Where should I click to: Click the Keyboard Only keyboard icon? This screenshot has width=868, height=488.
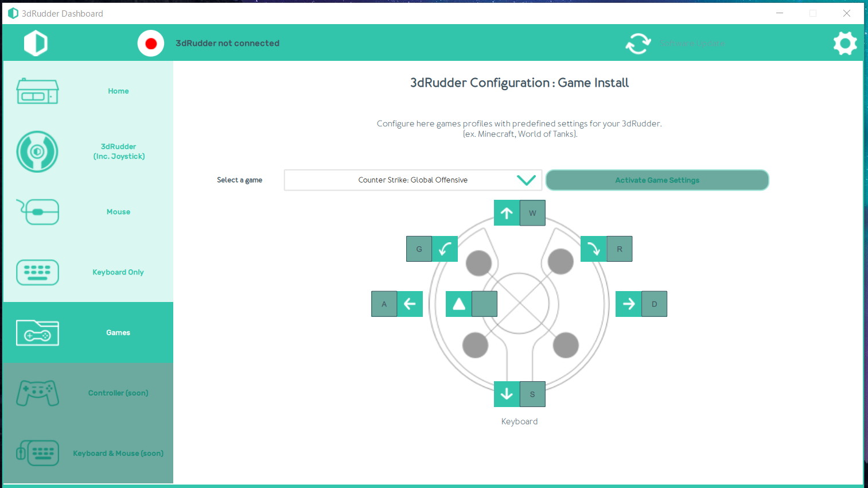[x=37, y=272]
